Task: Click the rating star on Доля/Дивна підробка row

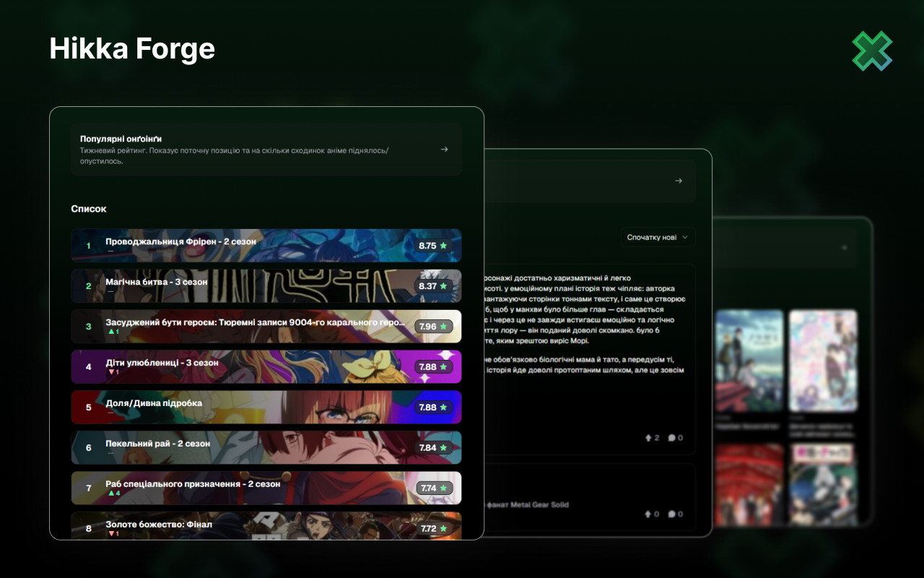Action: pos(443,407)
